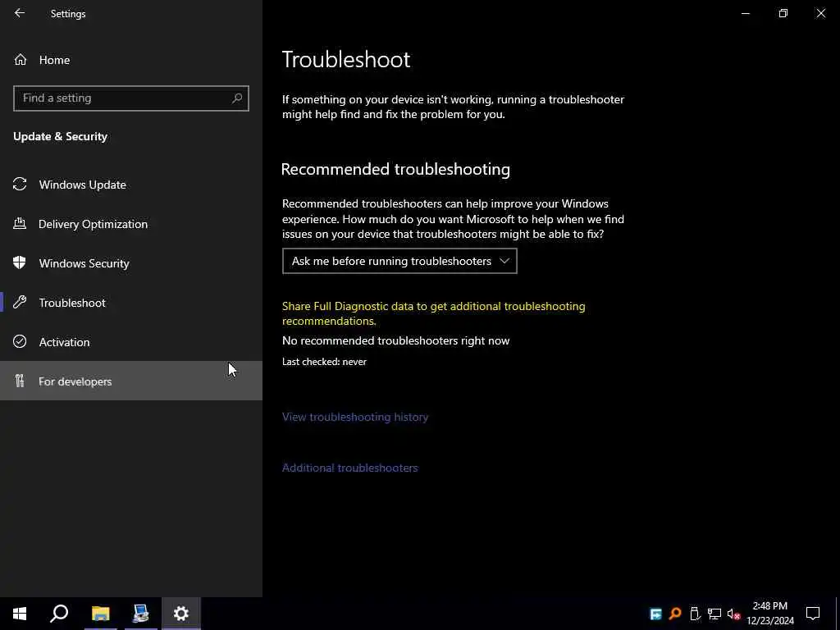Open the clock showing 2:48 PM
Viewport: 840px width, 630px height.
click(770, 614)
